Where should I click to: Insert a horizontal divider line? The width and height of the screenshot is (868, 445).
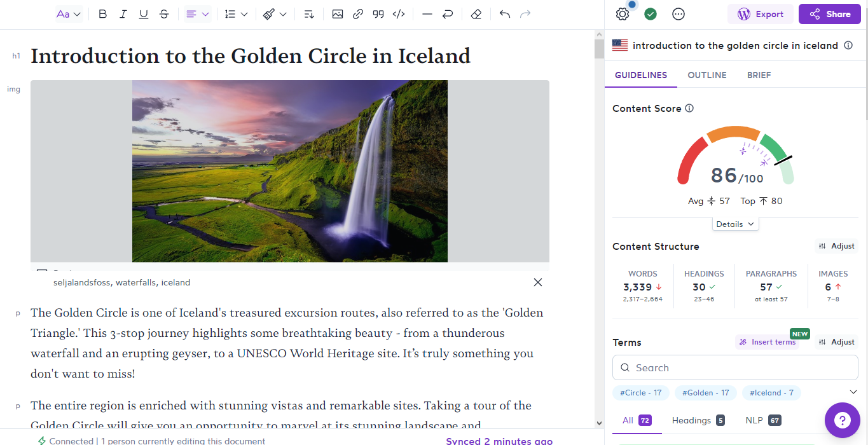[427, 13]
